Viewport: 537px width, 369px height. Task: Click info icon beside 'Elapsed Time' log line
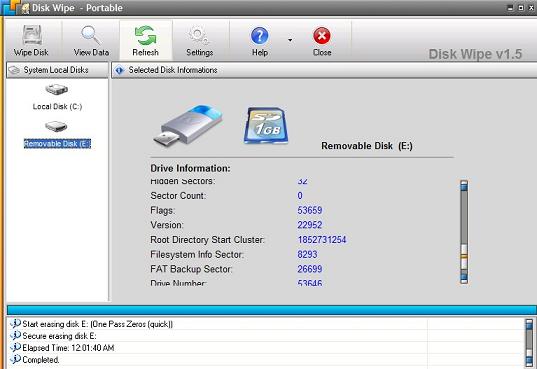click(x=16, y=347)
